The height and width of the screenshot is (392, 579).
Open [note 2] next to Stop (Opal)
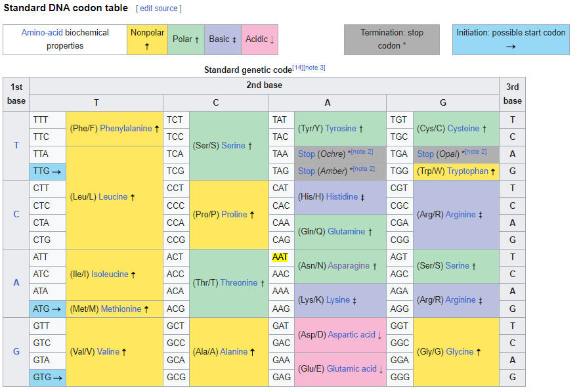475,152
